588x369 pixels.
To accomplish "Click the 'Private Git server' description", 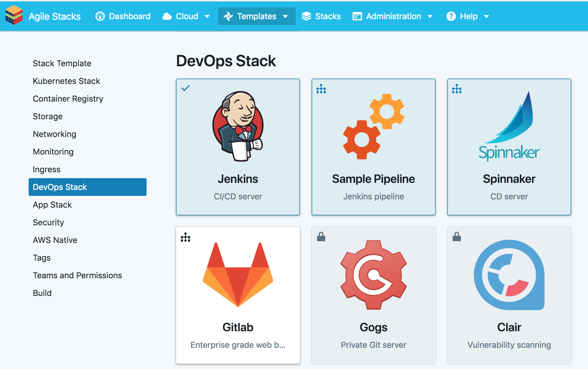I will 374,345.
